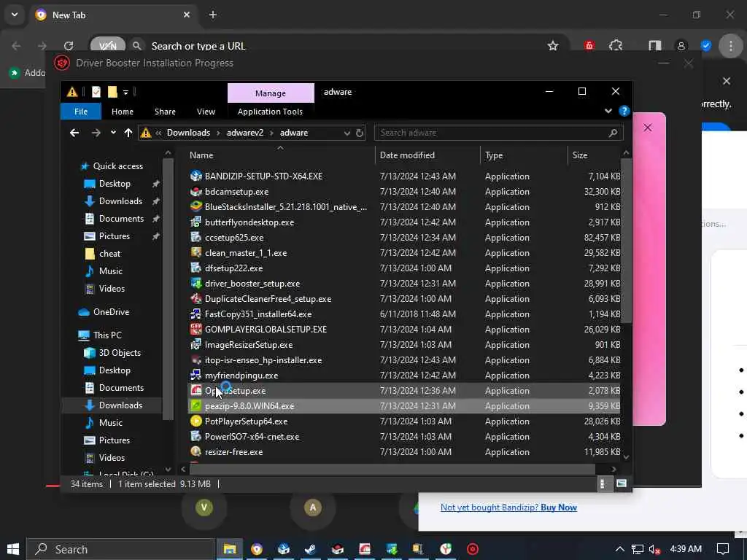747x560 pixels.
Task: Click the BlueStacksInstaller file icon
Action: click(x=196, y=206)
